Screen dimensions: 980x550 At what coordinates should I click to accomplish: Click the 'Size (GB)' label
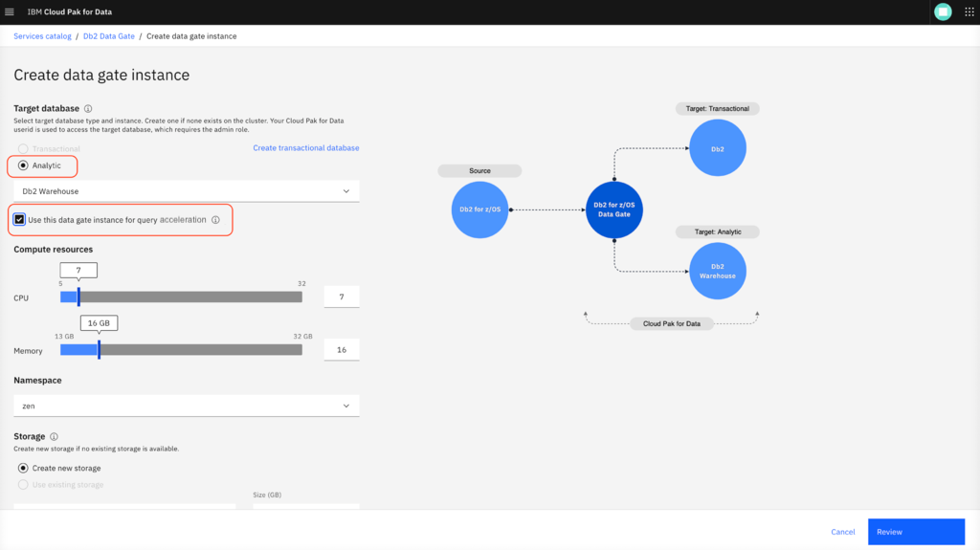(267, 495)
